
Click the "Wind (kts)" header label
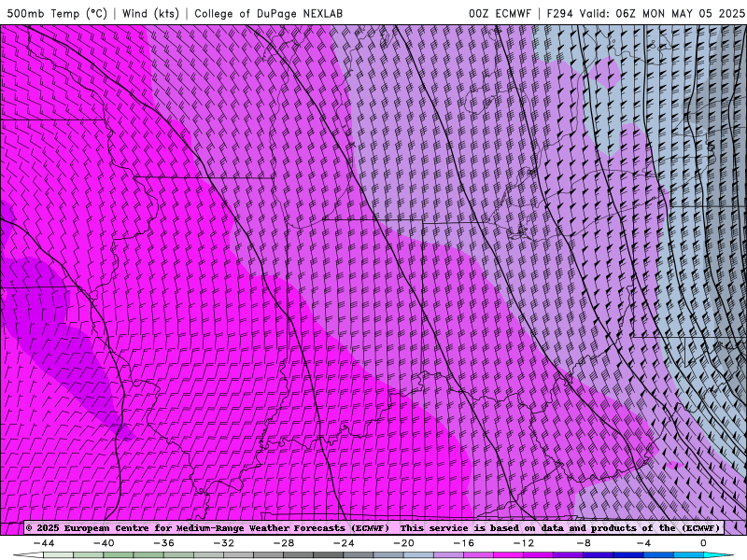pos(150,13)
